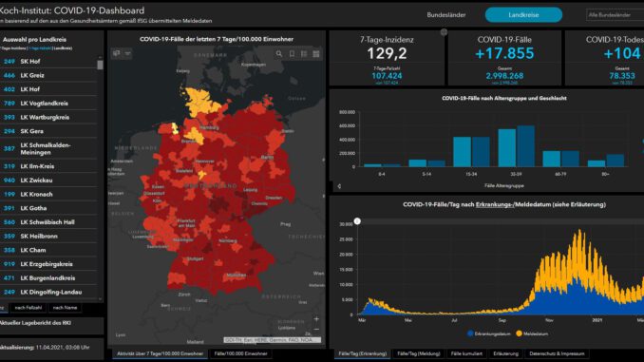Click the district list scrollbar thumb
This screenshot has height=362, width=644.
click(101, 65)
